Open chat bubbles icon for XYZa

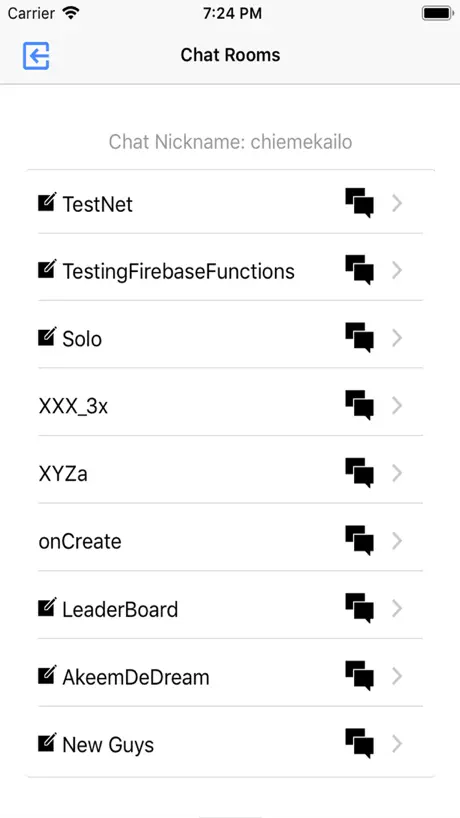click(359, 473)
